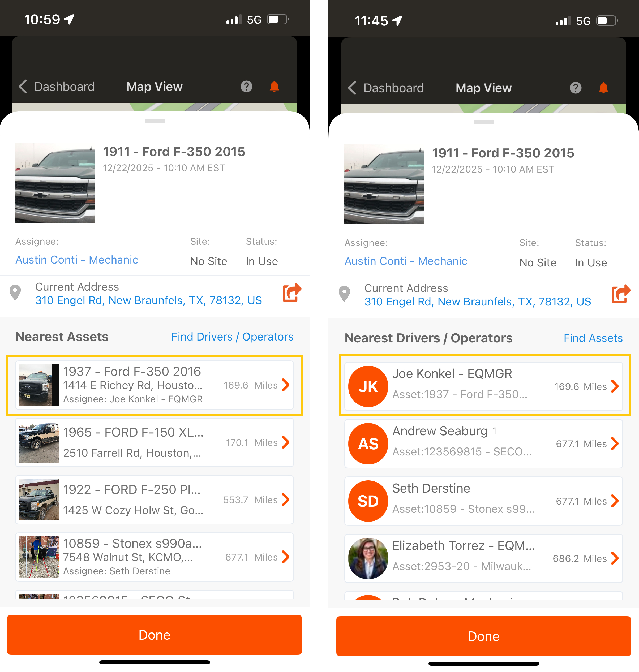Screen dimensions: 639x672
Task: Tap the Done button in right screen
Action: coord(483,636)
